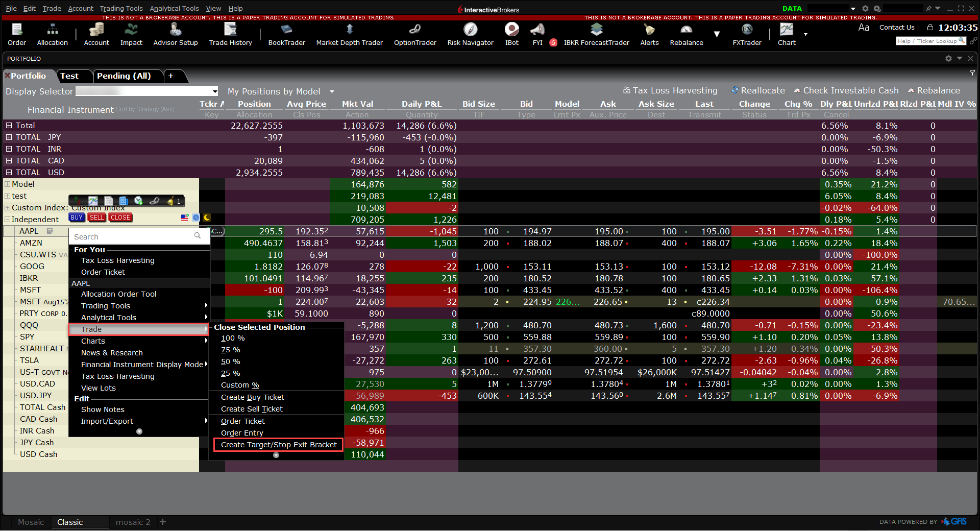Open the Account window icon
The width and height of the screenshot is (980, 531).
pyautogui.click(x=96, y=35)
